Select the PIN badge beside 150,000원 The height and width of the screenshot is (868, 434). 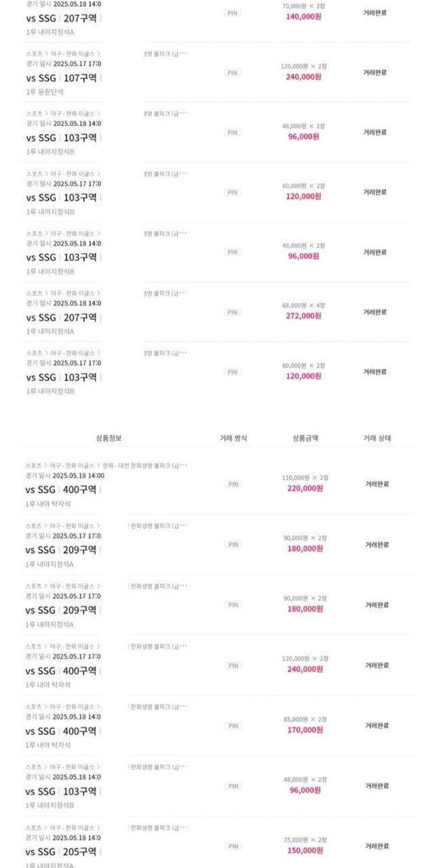233,846
